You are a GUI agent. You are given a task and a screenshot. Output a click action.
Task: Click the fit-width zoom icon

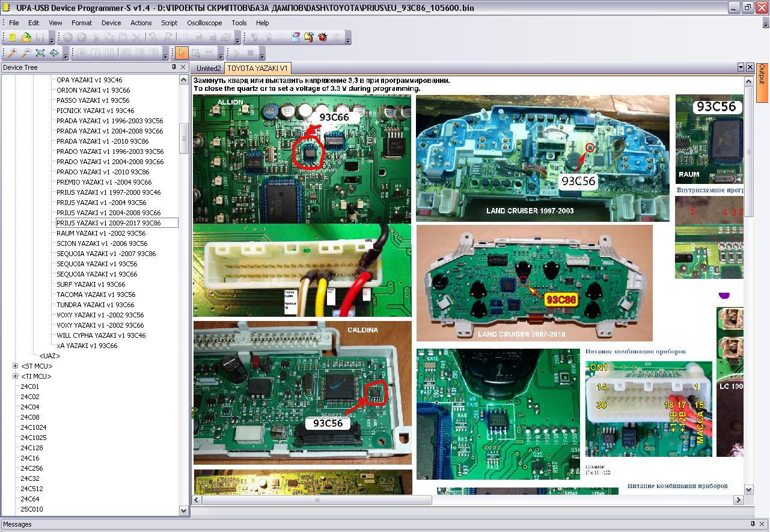(x=54, y=53)
